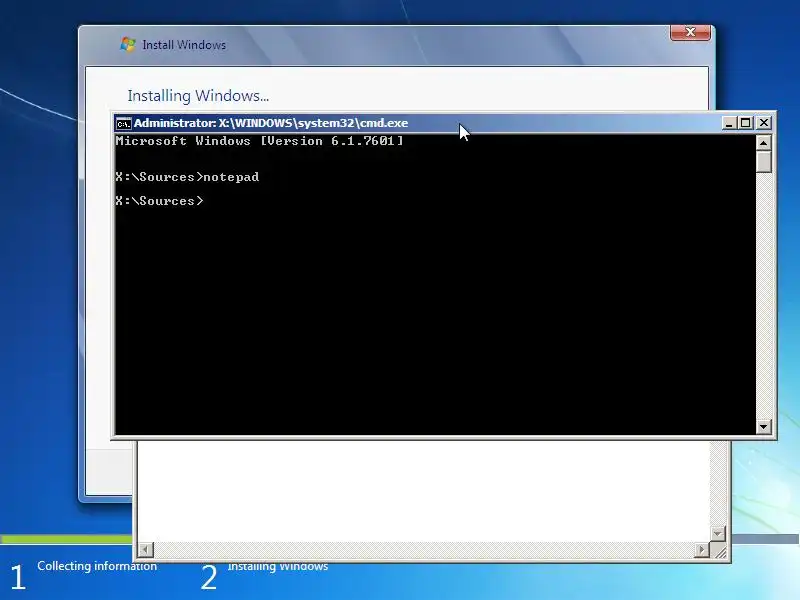Viewport: 800px width, 600px height.
Task: Close the Install Windows dialog
Action: 690,32
